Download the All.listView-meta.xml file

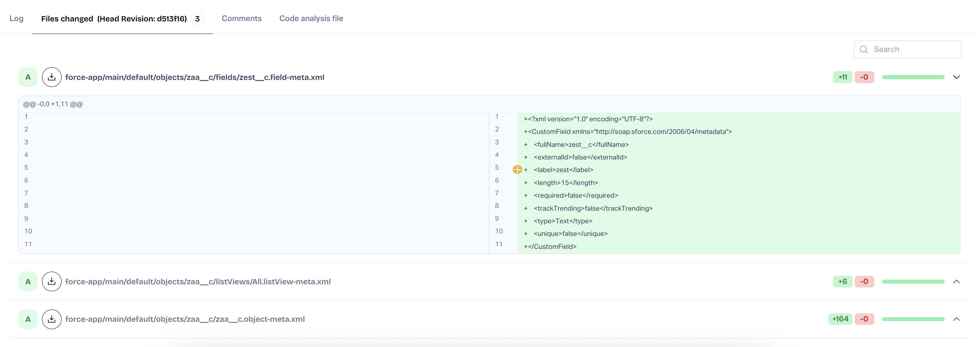52,281
